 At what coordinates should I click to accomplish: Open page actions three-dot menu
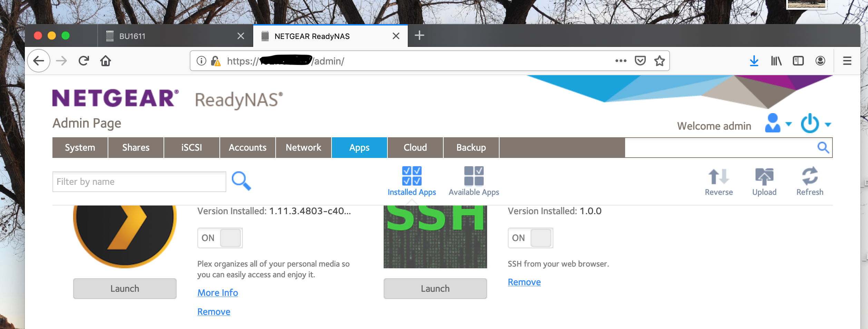click(621, 61)
